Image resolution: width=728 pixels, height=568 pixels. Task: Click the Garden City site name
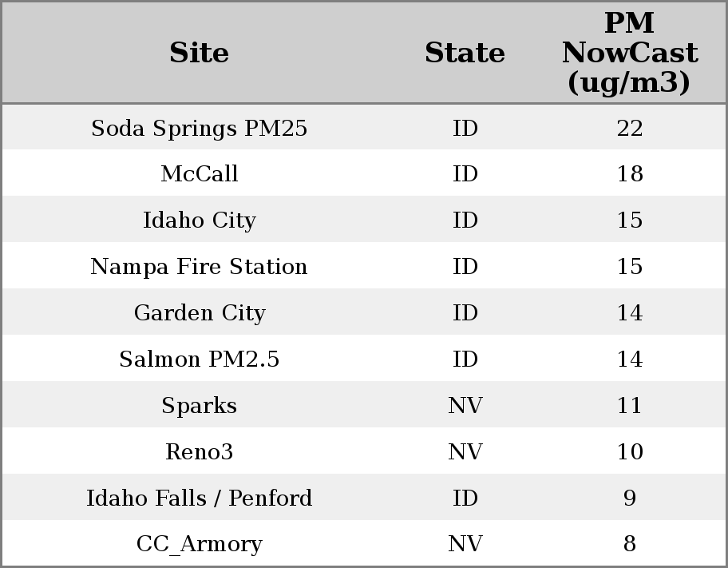coord(199,313)
